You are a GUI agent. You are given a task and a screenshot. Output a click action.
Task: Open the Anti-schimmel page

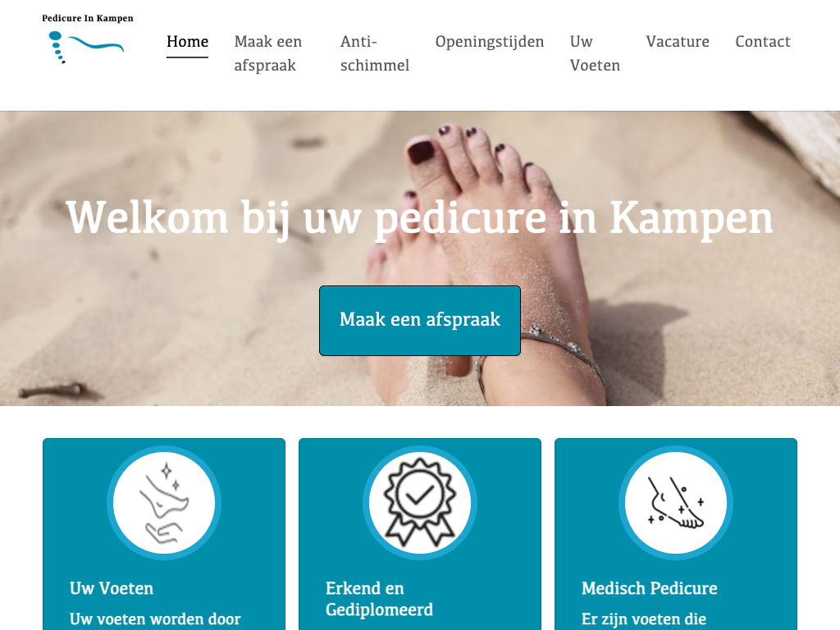pyautogui.click(x=374, y=53)
